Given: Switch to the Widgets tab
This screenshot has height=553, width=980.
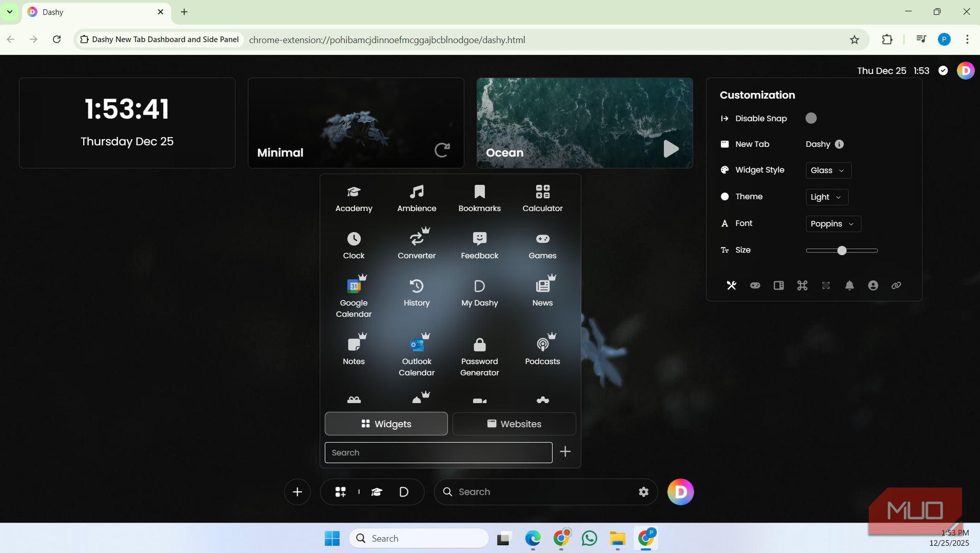Looking at the screenshot, I should (x=386, y=424).
